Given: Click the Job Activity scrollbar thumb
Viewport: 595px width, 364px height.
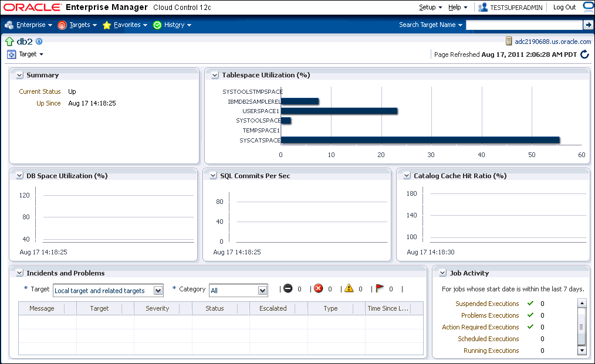Looking at the screenshot, I should pos(582,327).
